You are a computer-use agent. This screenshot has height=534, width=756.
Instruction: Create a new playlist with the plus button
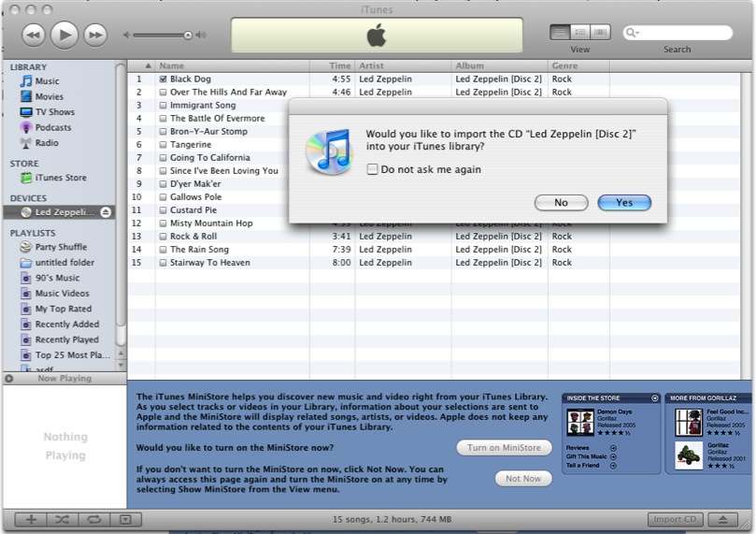point(31,520)
